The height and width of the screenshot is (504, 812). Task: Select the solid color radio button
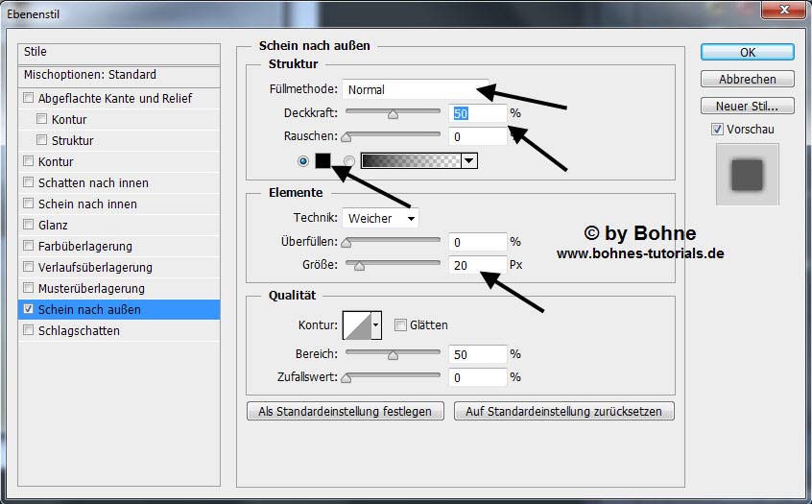[x=303, y=161]
